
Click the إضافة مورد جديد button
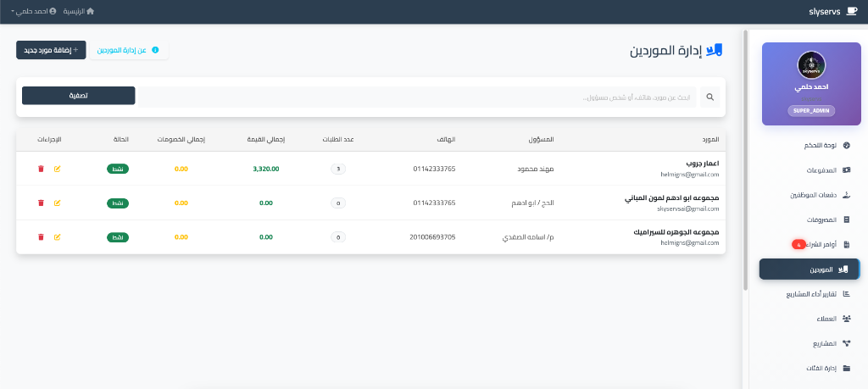tap(51, 50)
